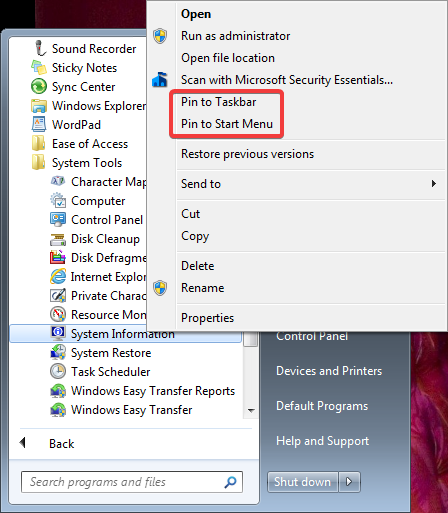
Task: Select Rename in the context menu
Action: coord(202,288)
